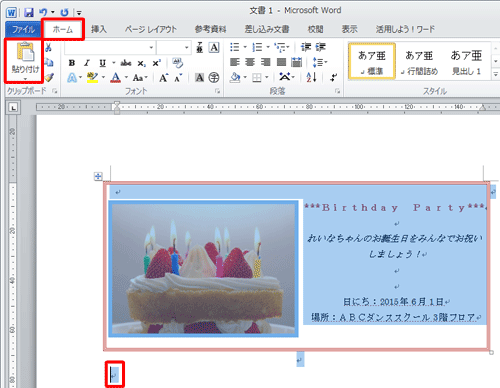
Task: Toggle underline formatting
Action: (x=102, y=63)
